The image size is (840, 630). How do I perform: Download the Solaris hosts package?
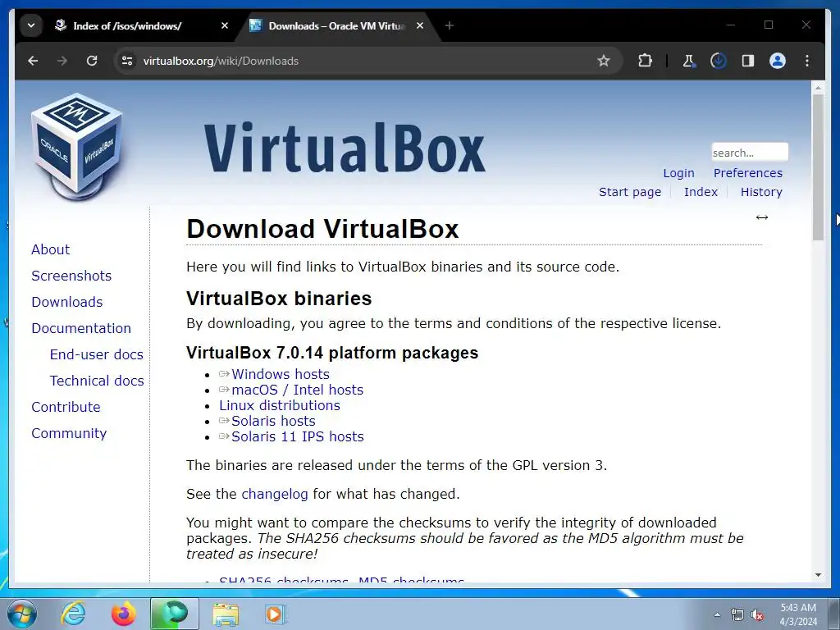pos(273,421)
